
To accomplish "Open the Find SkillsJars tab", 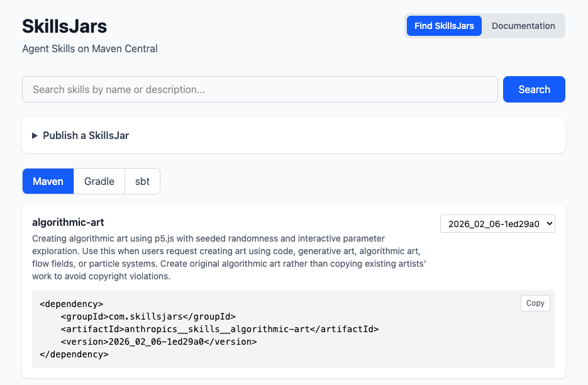I will click(444, 26).
